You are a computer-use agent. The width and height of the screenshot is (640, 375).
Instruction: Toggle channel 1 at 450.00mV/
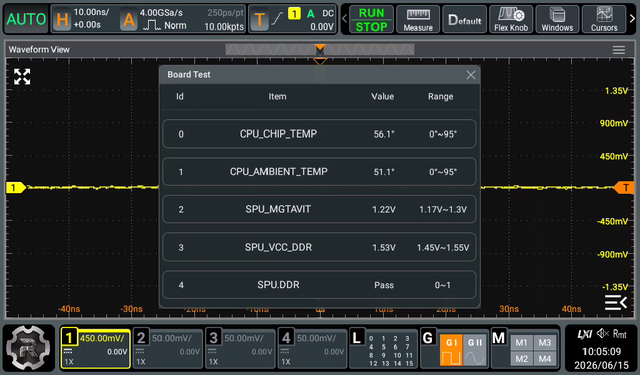pyautogui.click(x=96, y=349)
